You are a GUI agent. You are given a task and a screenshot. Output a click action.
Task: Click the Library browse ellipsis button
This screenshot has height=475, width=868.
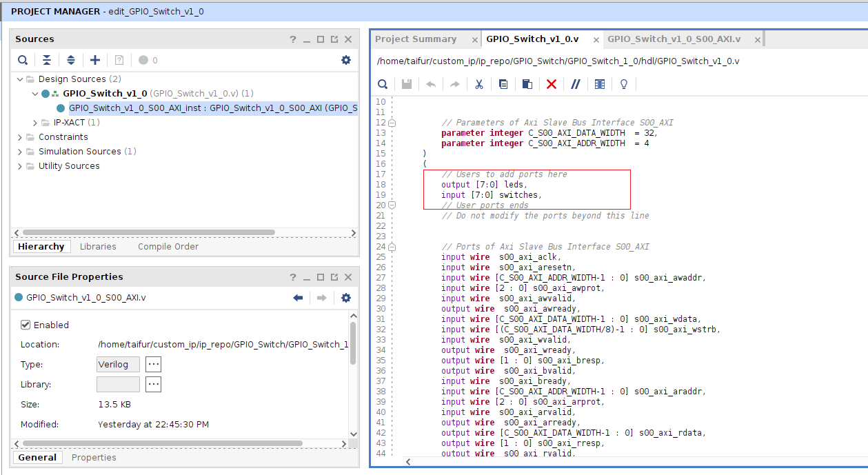[153, 384]
